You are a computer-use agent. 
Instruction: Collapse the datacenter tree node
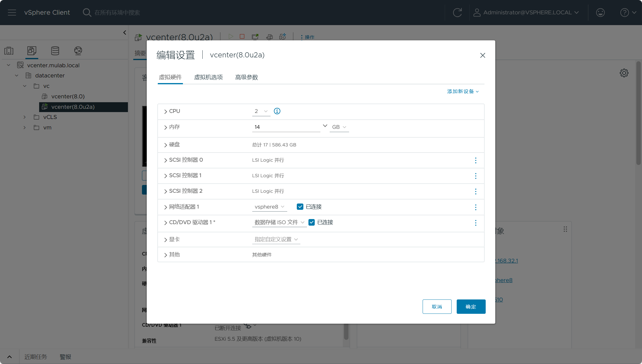[x=17, y=76]
